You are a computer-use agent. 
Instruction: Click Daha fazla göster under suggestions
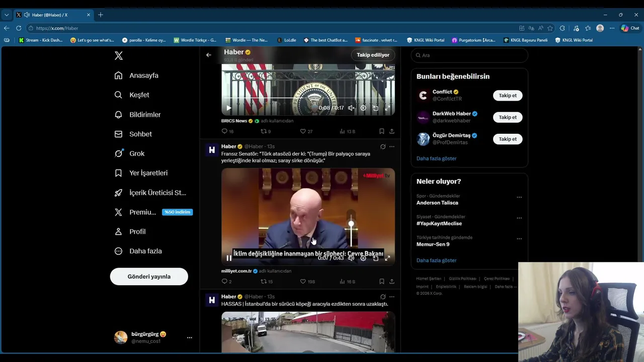pos(437,158)
